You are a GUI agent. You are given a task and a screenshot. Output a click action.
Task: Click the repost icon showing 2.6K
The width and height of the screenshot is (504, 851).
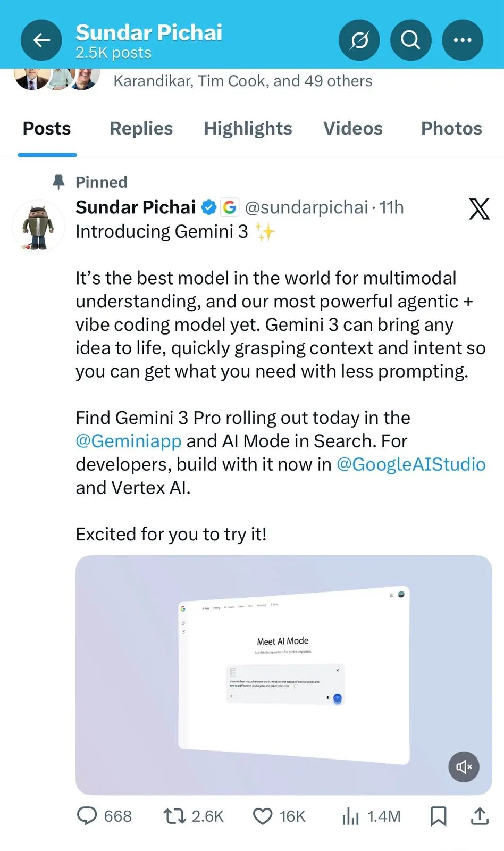tap(174, 815)
